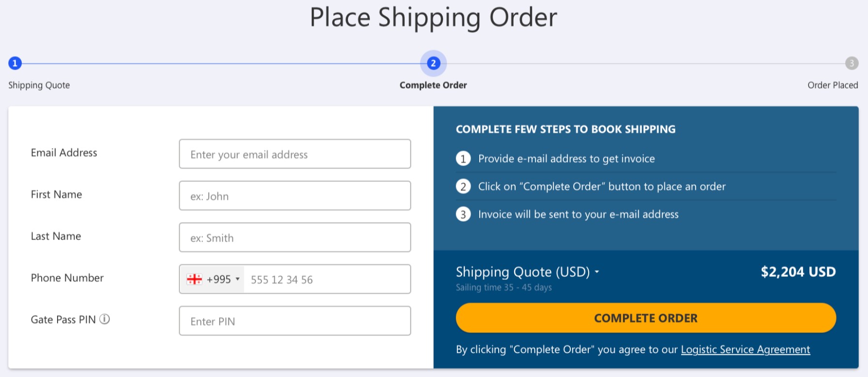This screenshot has width=868, height=377.
Task: Click step 3 Order Placed circle
Action: point(852,63)
